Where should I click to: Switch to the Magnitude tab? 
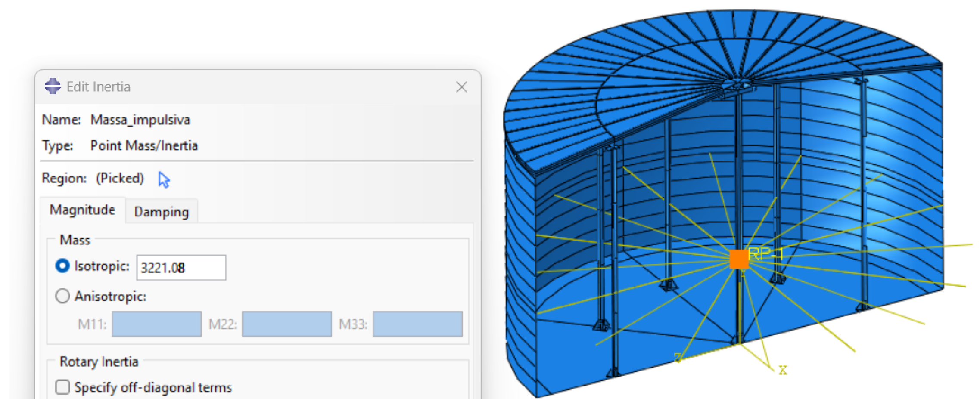83,210
